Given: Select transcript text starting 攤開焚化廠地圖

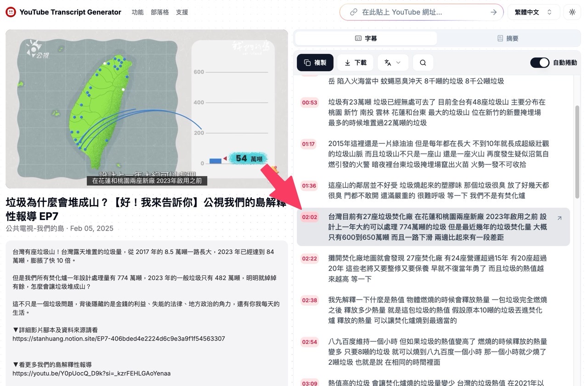Looking at the screenshot, I should point(437,268).
